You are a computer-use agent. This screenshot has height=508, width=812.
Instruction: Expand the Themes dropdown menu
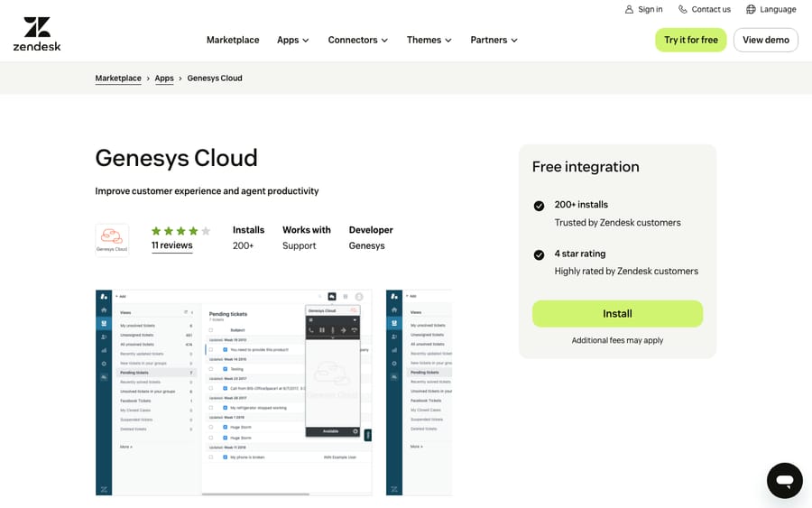[429, 40]
